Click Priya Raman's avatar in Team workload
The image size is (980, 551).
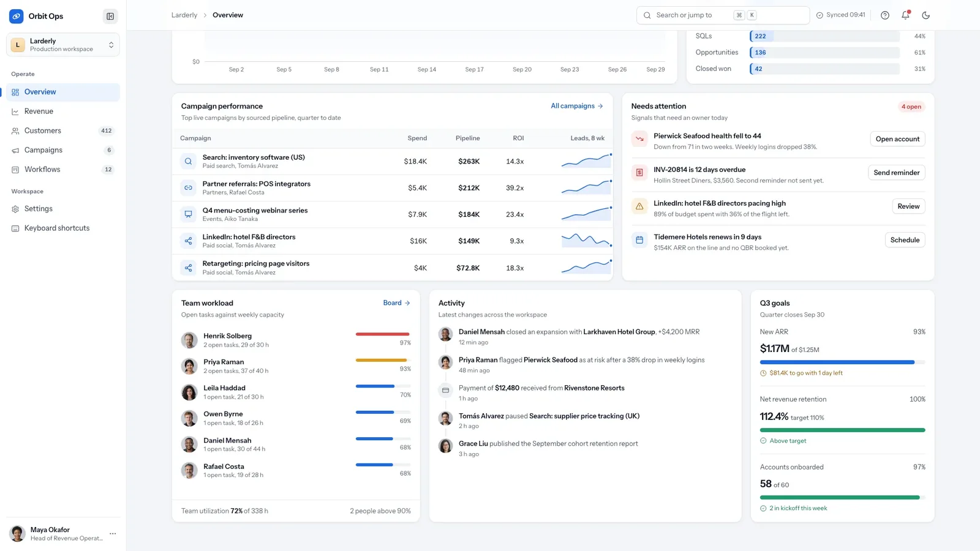pyautogui.click(x=189, y=366)
